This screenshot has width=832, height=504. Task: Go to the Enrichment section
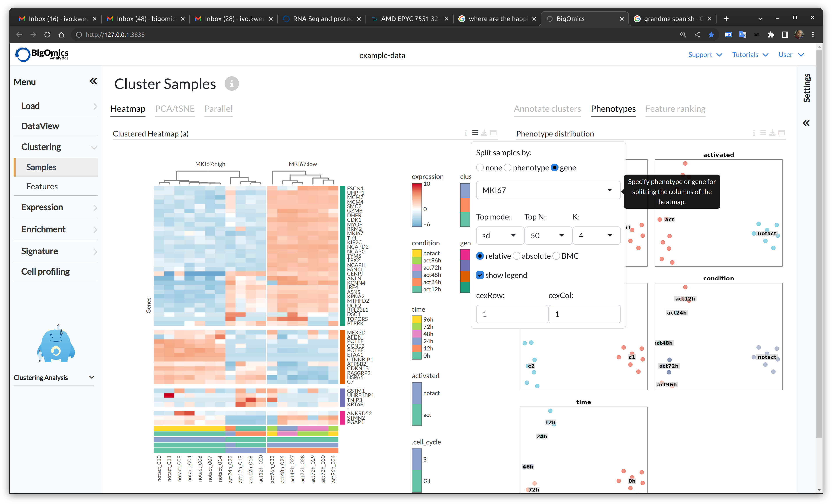56,229
